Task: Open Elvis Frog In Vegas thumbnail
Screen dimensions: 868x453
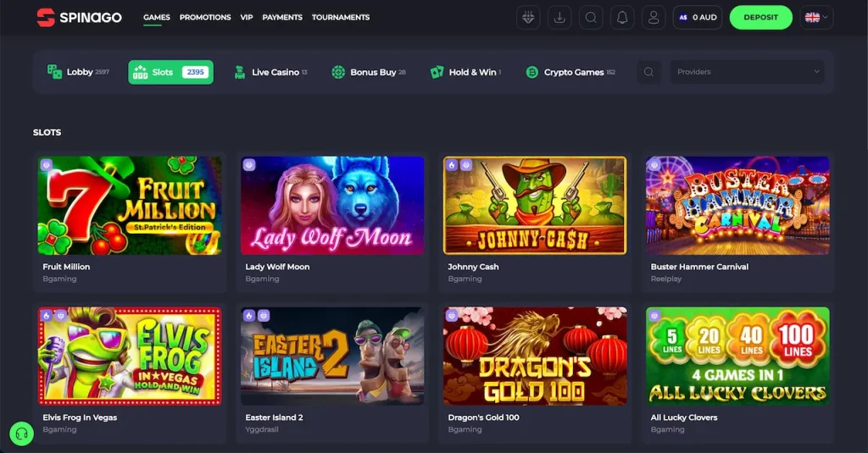Action: (130, 356)
